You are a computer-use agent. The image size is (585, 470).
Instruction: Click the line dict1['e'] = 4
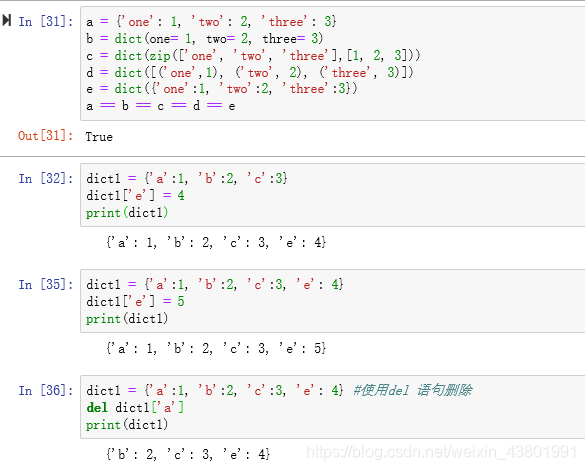pyautogui.click(x=135, y=195)
